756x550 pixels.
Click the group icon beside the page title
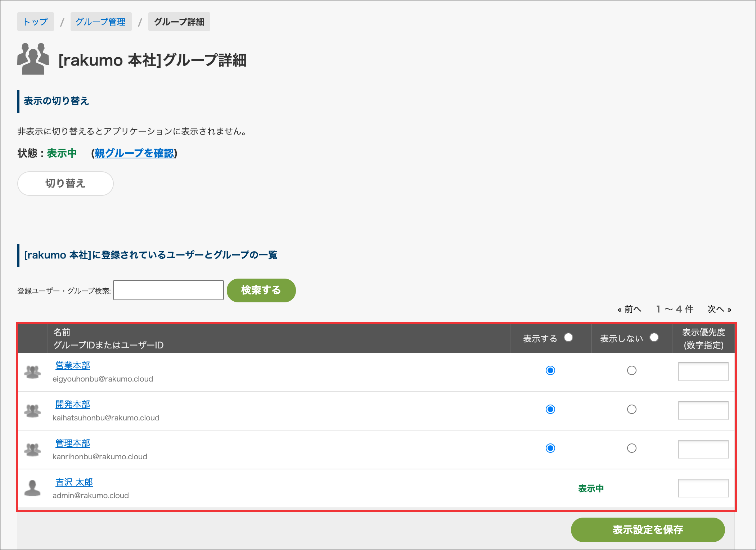click(x=33, y=59)
